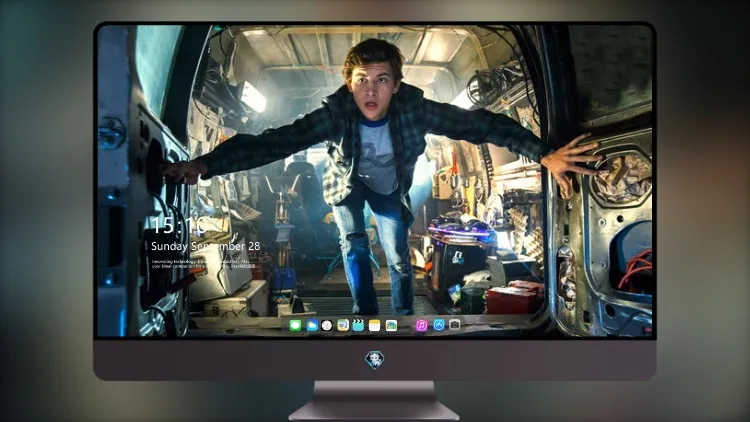Launch the blue App Store icon
Viewport: 750px width, 422px height.
coord(439,325)
